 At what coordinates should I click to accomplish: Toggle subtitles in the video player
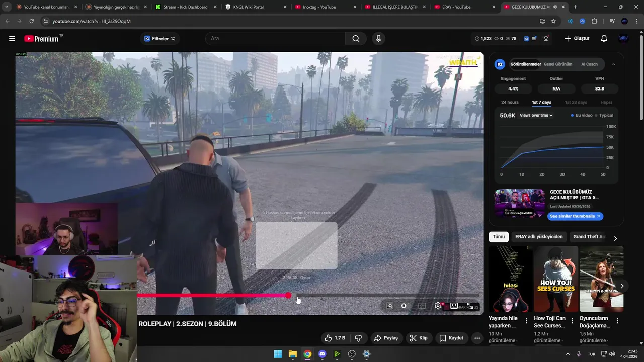click(x=422, y=306)
